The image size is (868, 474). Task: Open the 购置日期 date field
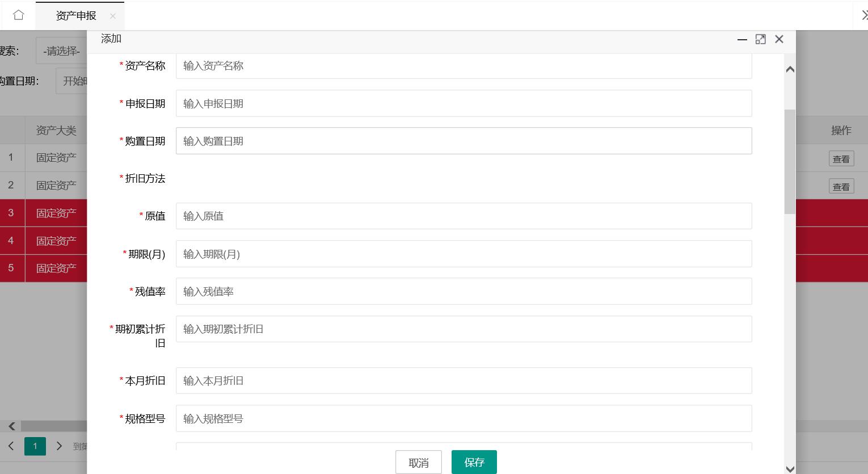point(464,141)
